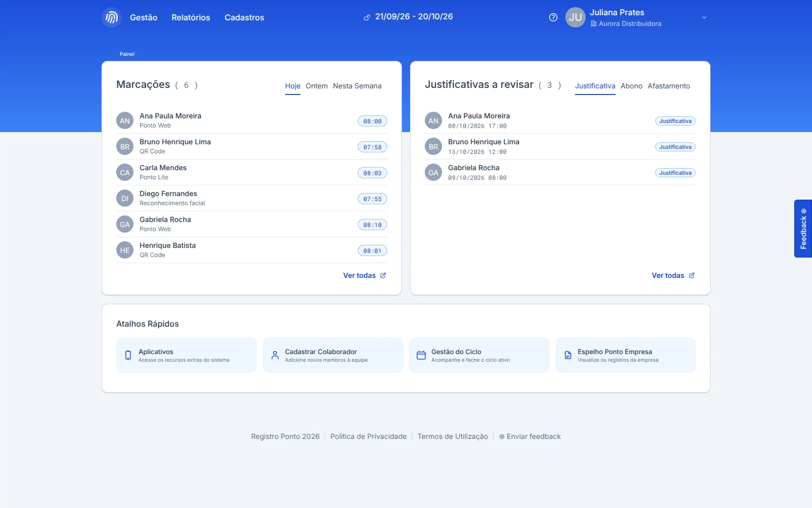
Task: Open Política de Privacidade link
Action: point(368,436)
